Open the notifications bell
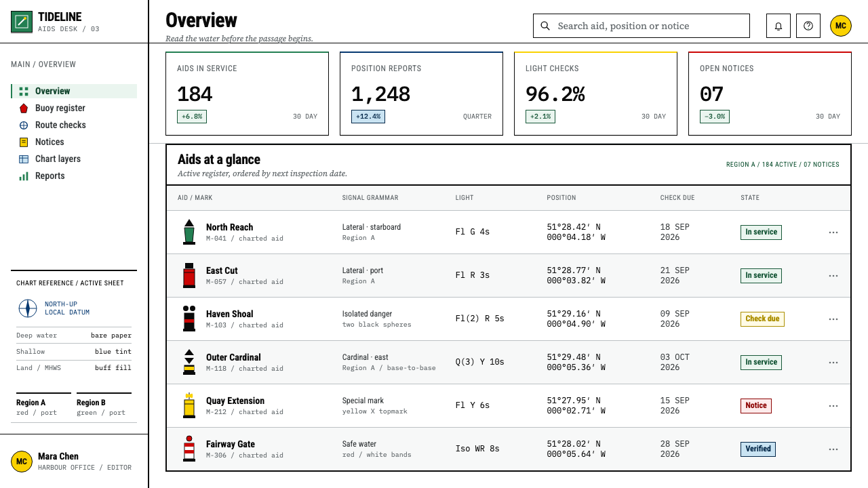 (778, 26)
